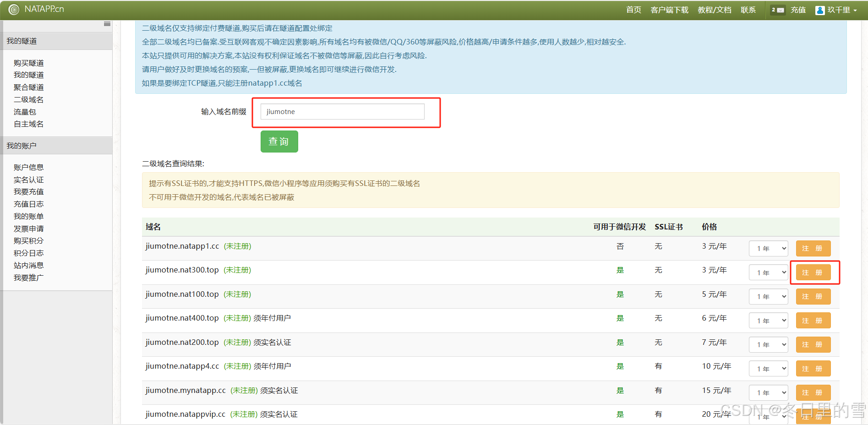Open 客户端下载 in the top navigation
868x425 pixels.
coord(669,10)
